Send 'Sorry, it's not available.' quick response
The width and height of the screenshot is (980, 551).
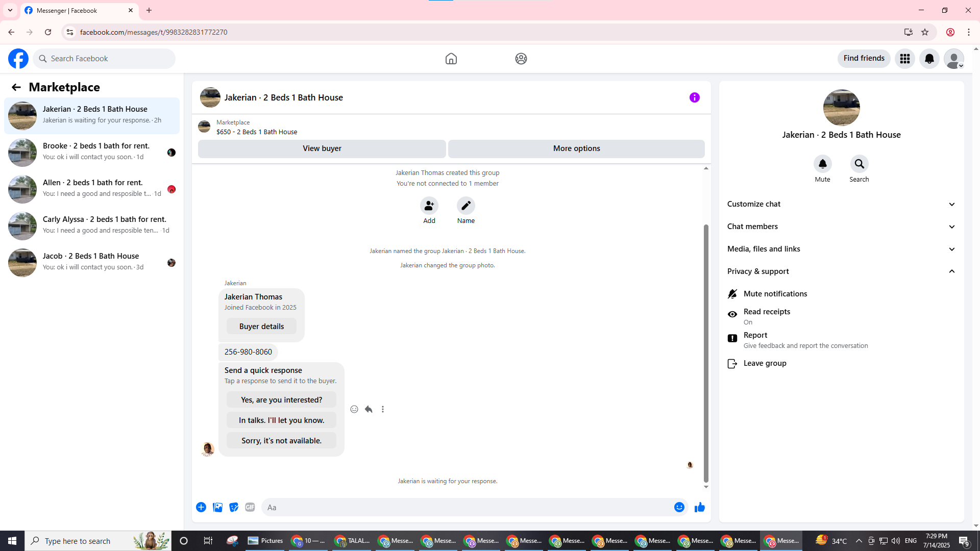tap(281, 441)
